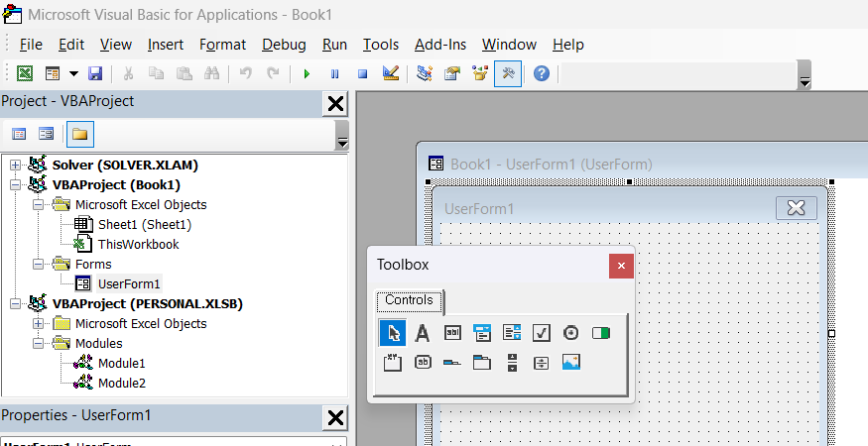Screen dimensions: 868x446
Task: Click View Code icon in Project pane
Action: [x=20, y=134]
